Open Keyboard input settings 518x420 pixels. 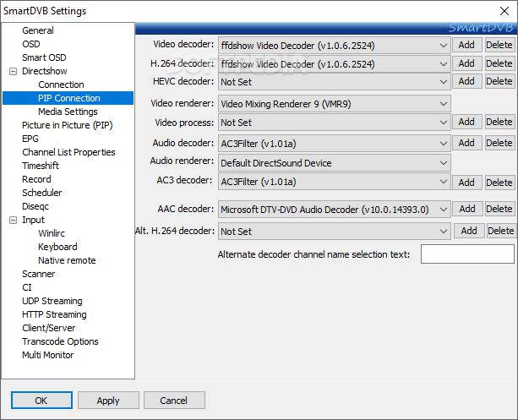coord(57,247)
